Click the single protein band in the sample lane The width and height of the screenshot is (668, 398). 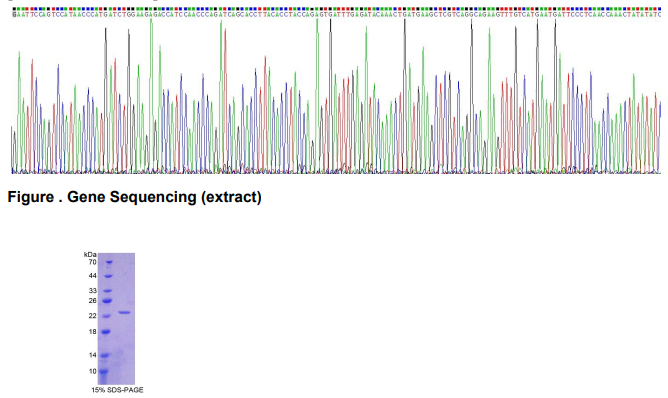click(x=124, y=312)
